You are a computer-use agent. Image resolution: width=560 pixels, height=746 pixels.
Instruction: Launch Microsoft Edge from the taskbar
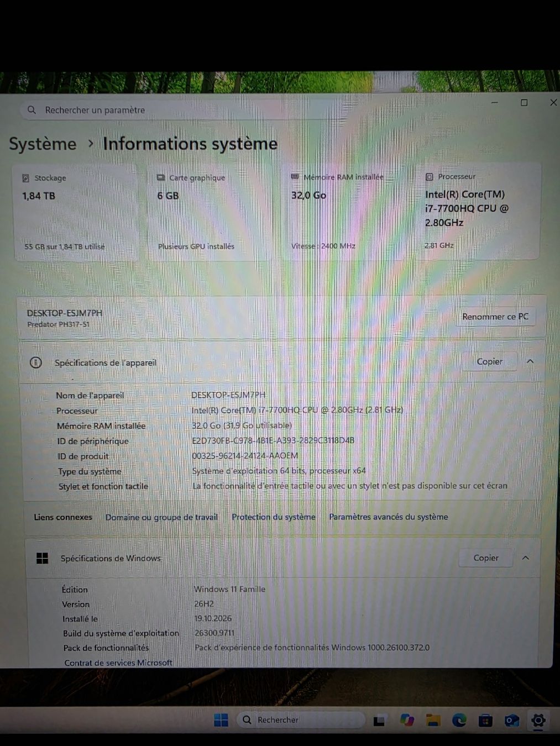[x=459, y=720]
